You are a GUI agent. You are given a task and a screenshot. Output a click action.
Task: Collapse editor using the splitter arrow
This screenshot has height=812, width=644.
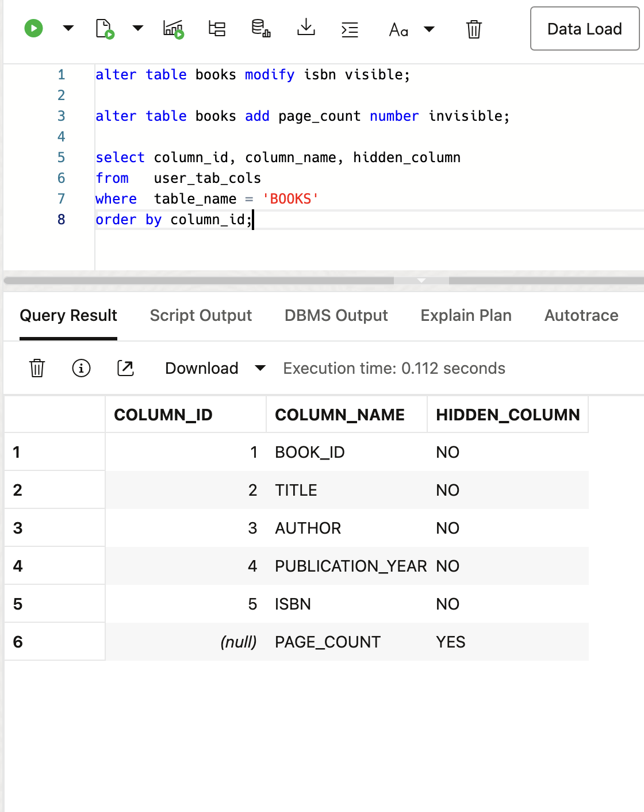click(421, 281)
